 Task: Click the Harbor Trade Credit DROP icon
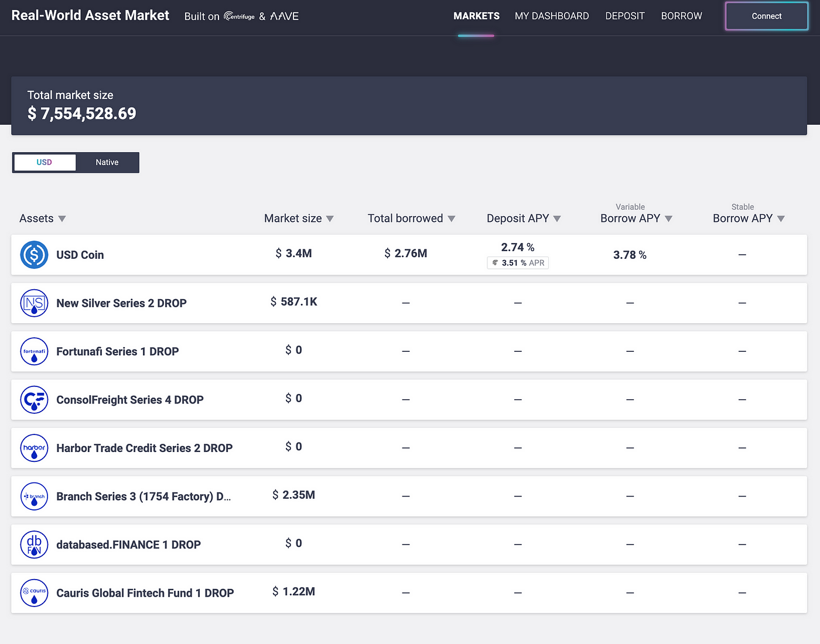tap(34, 448)
